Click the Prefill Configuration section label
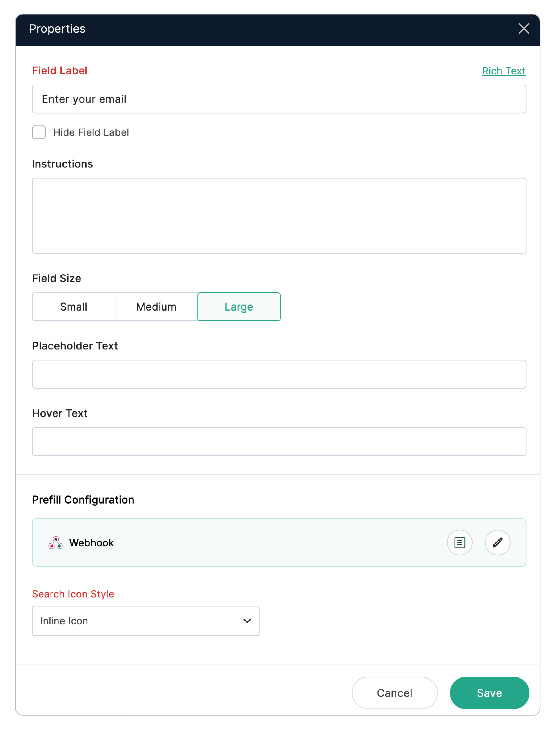The width and height of the screenshot is (560, 730). click(x=83, y=500)
